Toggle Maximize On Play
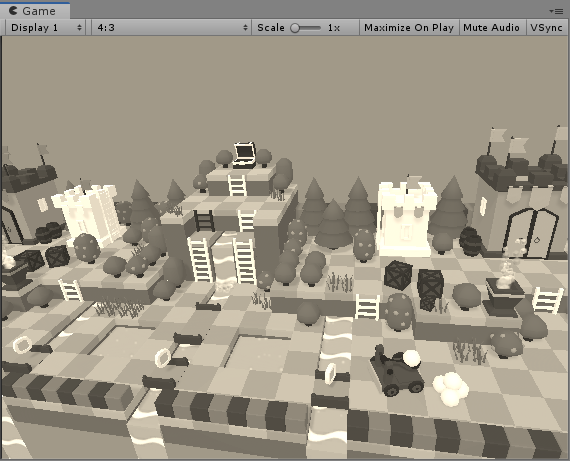 coord(409,28)
